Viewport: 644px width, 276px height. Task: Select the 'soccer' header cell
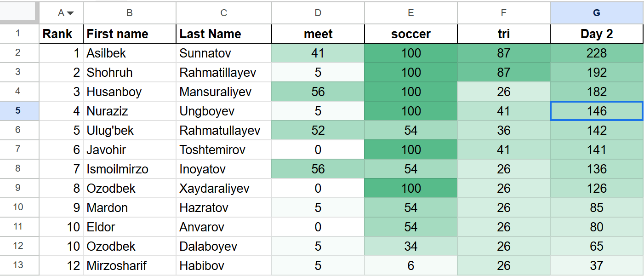coord(411,34)
